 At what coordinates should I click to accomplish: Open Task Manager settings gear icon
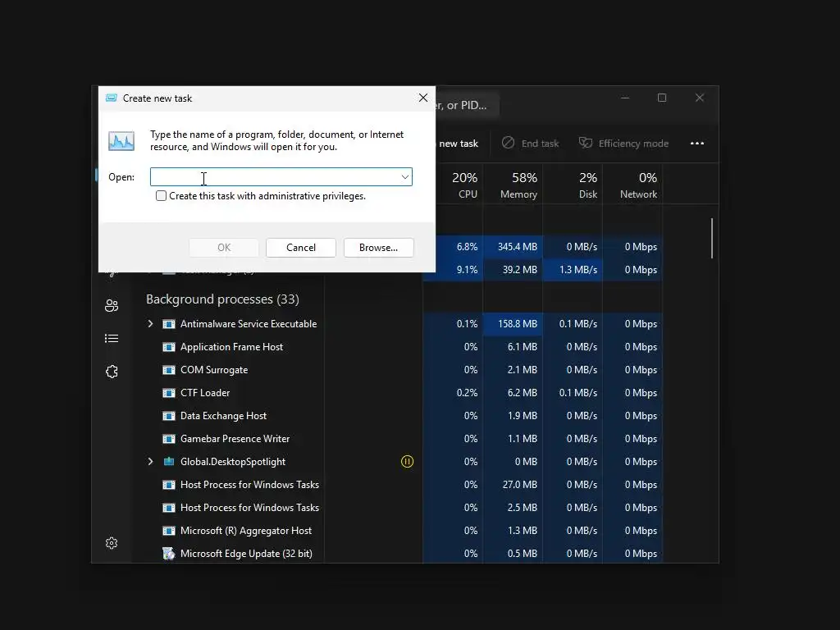pos(112,543)
